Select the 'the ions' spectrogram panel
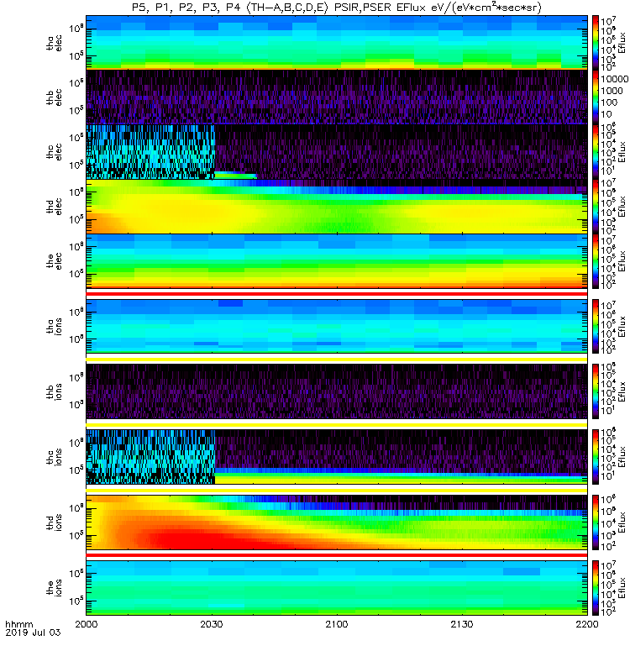The height and width of the screenshot is (672, 630). (337, 587)
